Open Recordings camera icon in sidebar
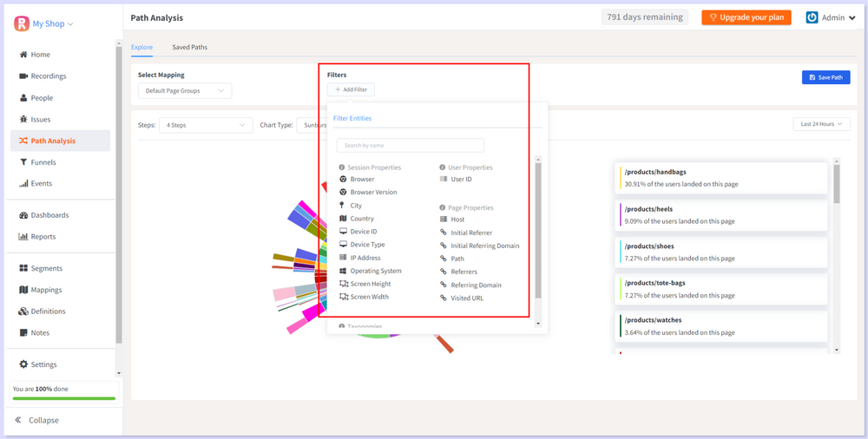The height and width of the screenshot is (439, 868). tap(23, 75)
